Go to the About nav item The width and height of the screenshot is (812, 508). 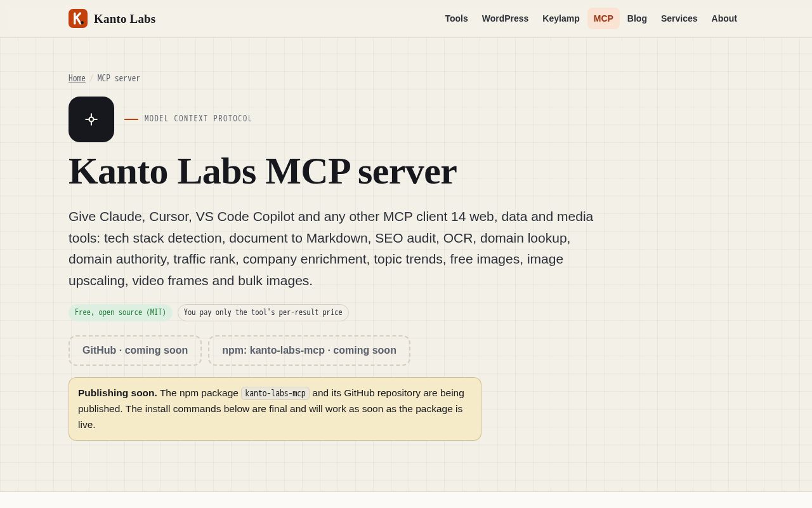(x=724, y=18)
